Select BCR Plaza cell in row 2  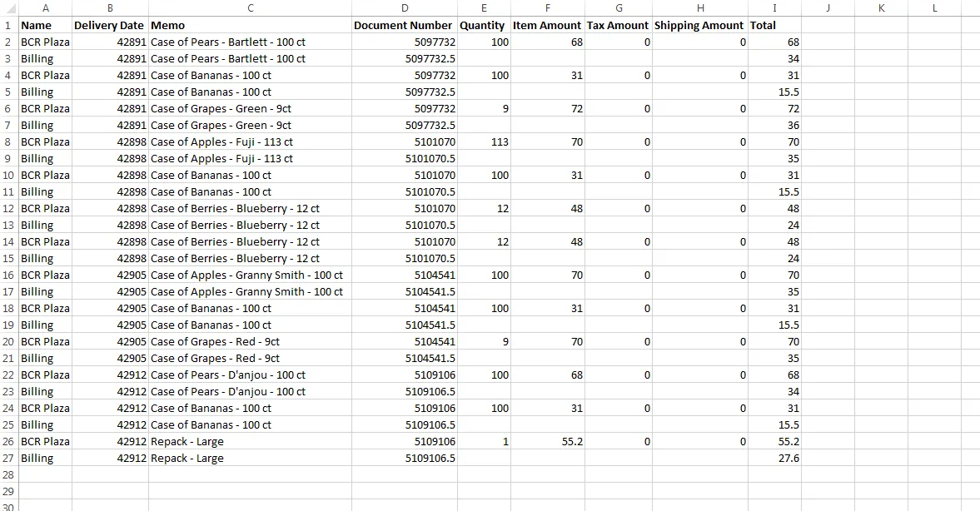(x=46, y=42)
